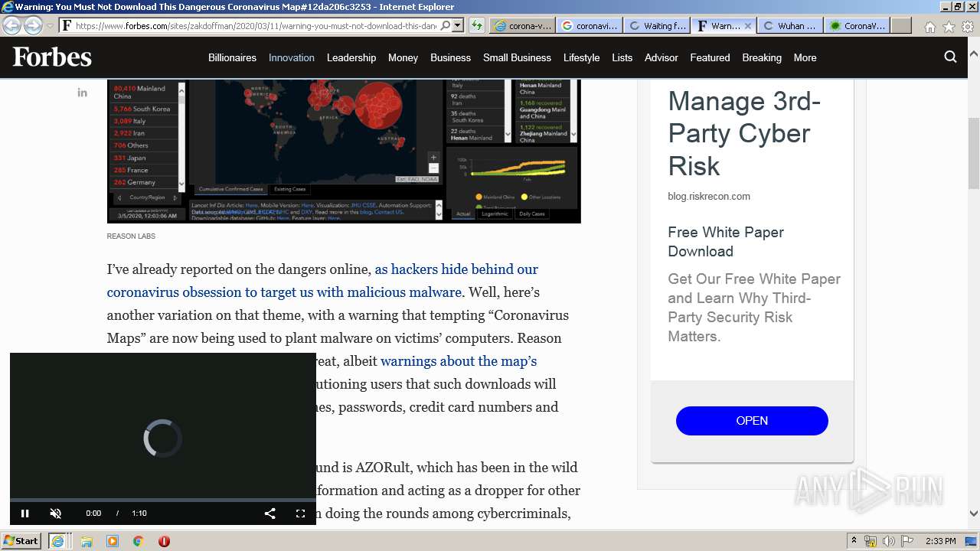Open the Featured menu
This screenshot has width=980, height=551.
coord(710,57)
